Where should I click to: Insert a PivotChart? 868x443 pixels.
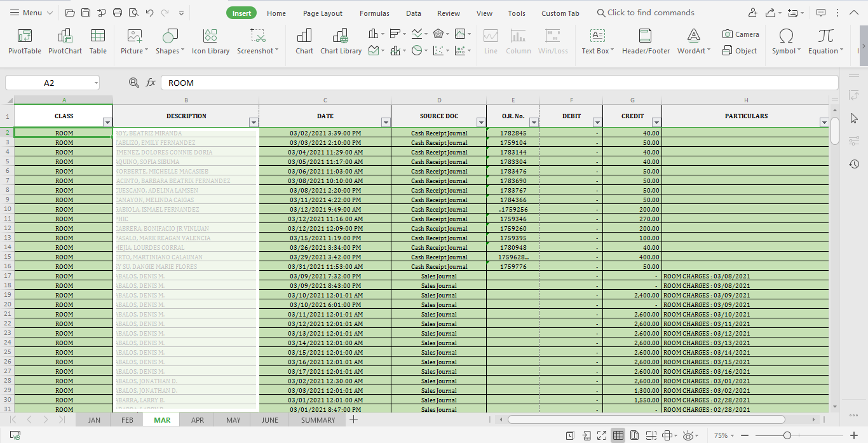click(x=65, y=42)
